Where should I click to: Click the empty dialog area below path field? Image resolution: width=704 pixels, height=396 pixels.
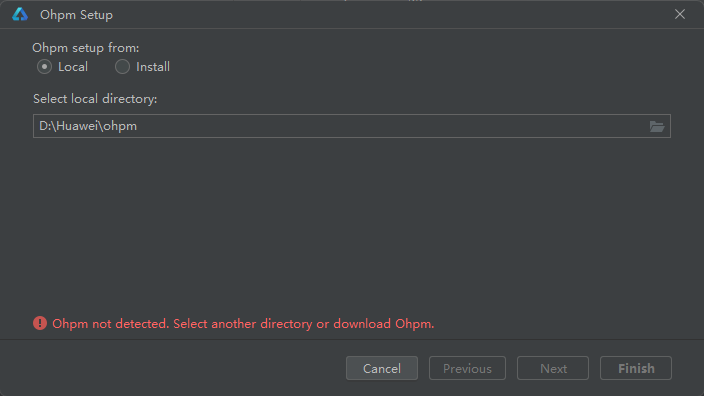(352, 224)
